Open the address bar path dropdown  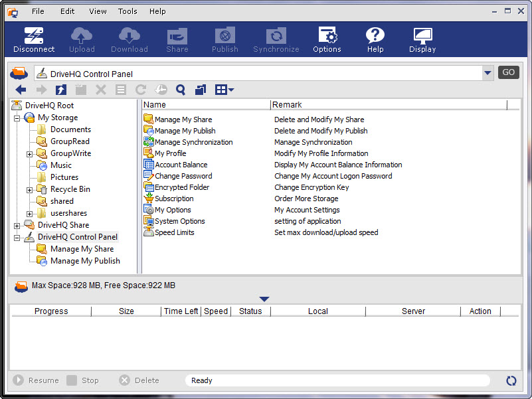(x=488, y=73)
